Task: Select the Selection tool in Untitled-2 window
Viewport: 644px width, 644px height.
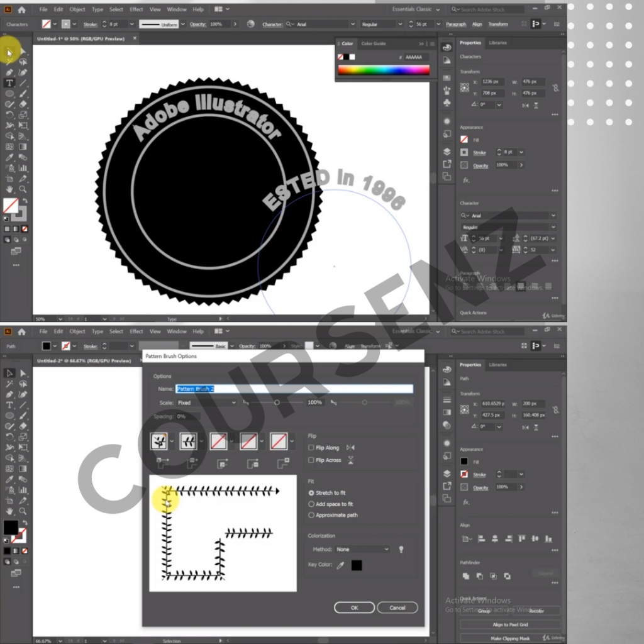Action: 9,373
